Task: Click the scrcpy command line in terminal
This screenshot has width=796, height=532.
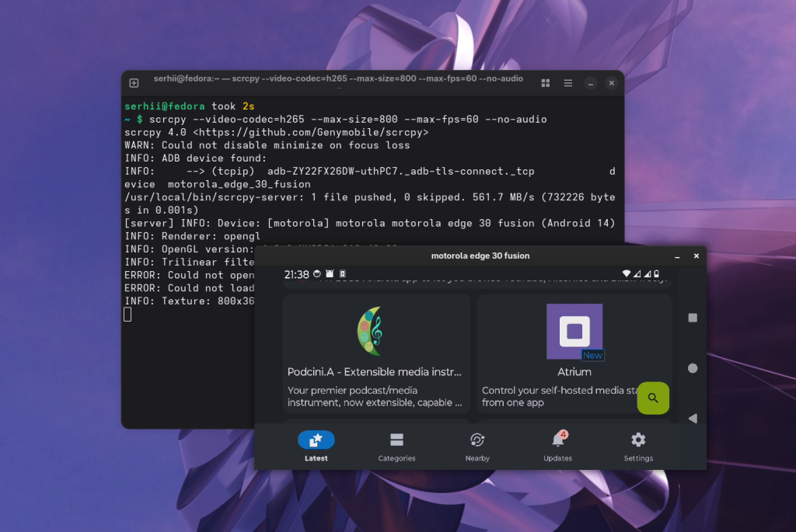Action: 347,119
